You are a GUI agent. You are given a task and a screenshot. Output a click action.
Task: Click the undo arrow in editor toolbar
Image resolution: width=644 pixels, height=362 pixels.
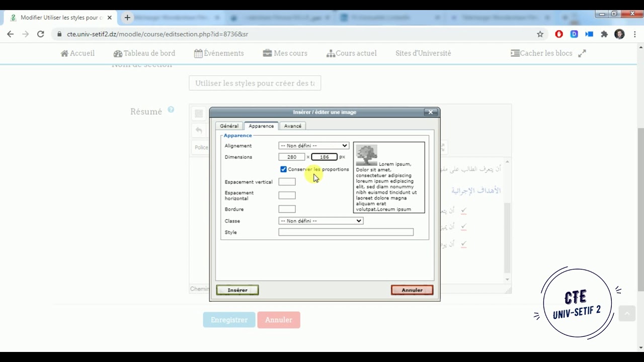(199, 131)
